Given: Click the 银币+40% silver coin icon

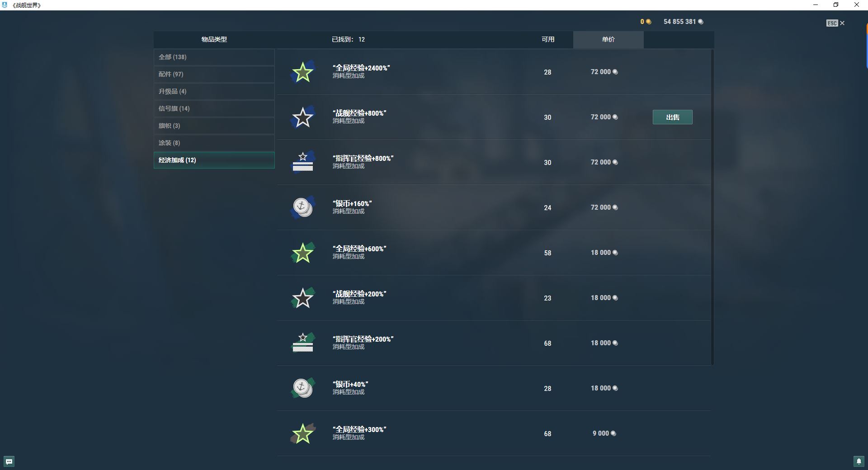Looking at the screenshot, I should click(x=302, y=388).
